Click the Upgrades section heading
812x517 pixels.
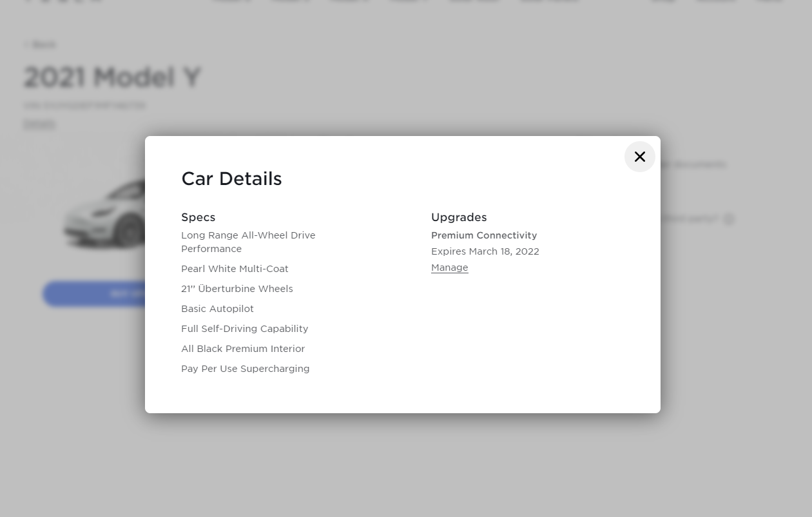(459, 217)
